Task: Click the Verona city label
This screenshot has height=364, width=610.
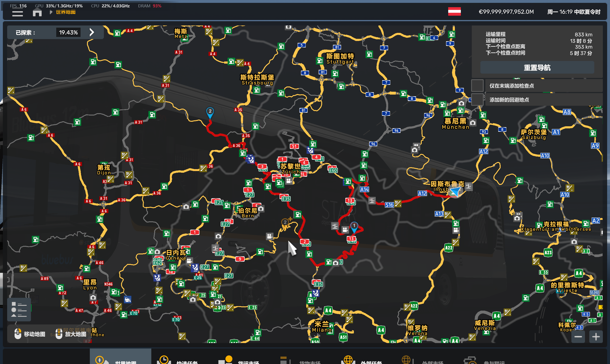Action: [x=417, y=330]
